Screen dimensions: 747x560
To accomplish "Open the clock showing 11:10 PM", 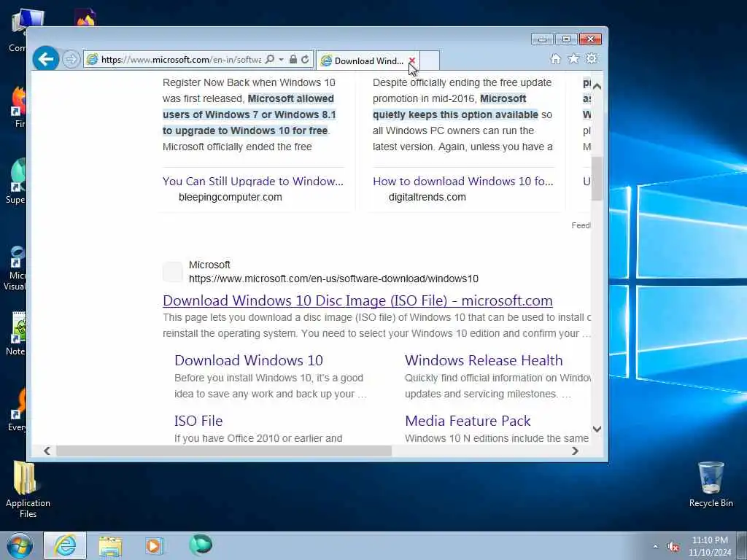I will (710, 546).
